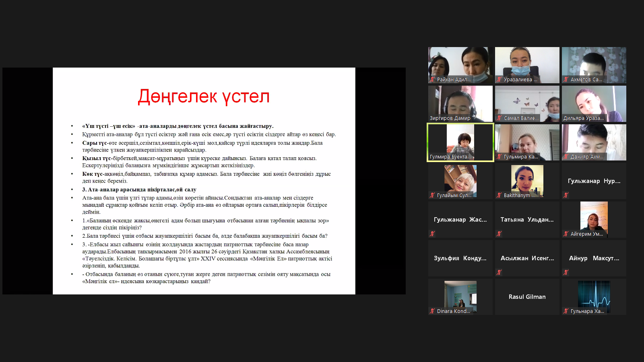The height and width of the screenshot is (362, 644).
Task: Click muted mic icon on Ахметов tile
Action: 566,80
